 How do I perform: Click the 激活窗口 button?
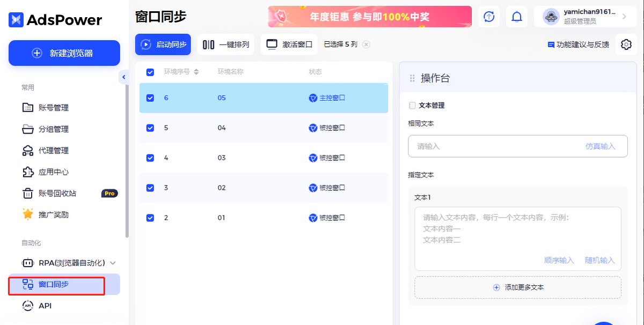290,45
